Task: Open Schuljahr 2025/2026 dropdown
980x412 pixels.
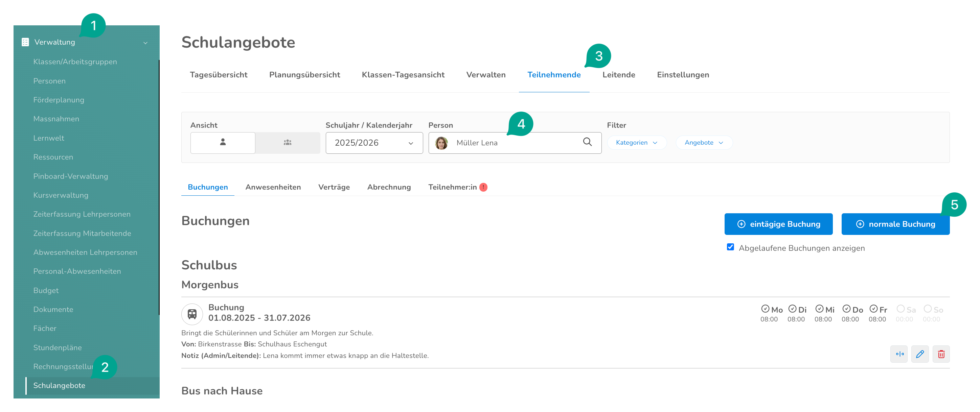Action: (x=374, y=143)
